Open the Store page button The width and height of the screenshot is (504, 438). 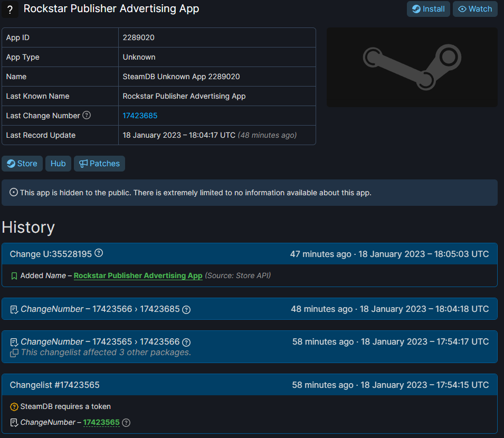22,164
